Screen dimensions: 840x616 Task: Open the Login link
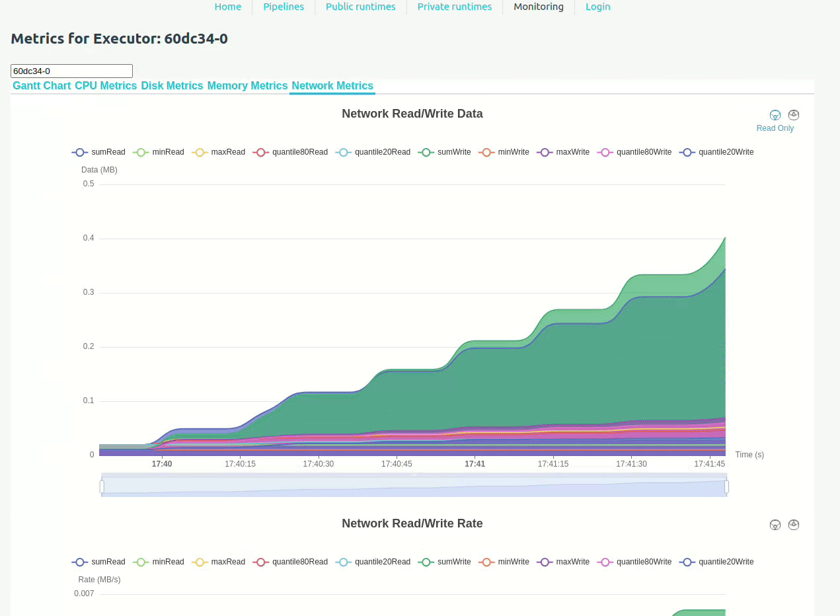coord(597,7)
